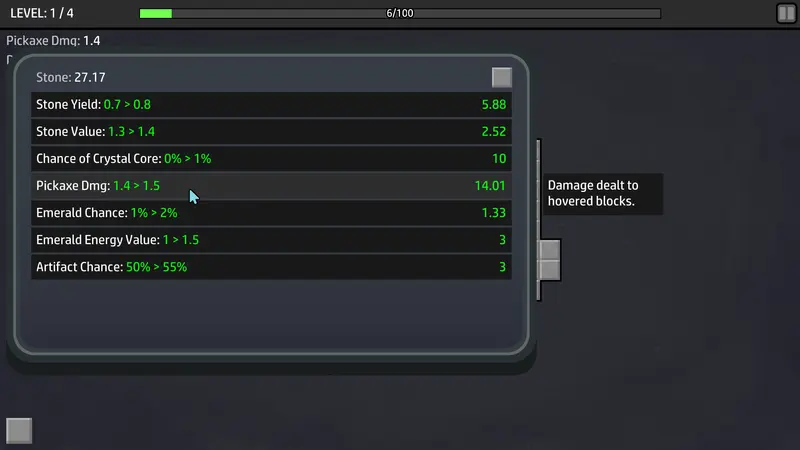Select the Emerald Chance upgrade row
Viewport: 800px width, 450px height.
[x=271, y=213]
